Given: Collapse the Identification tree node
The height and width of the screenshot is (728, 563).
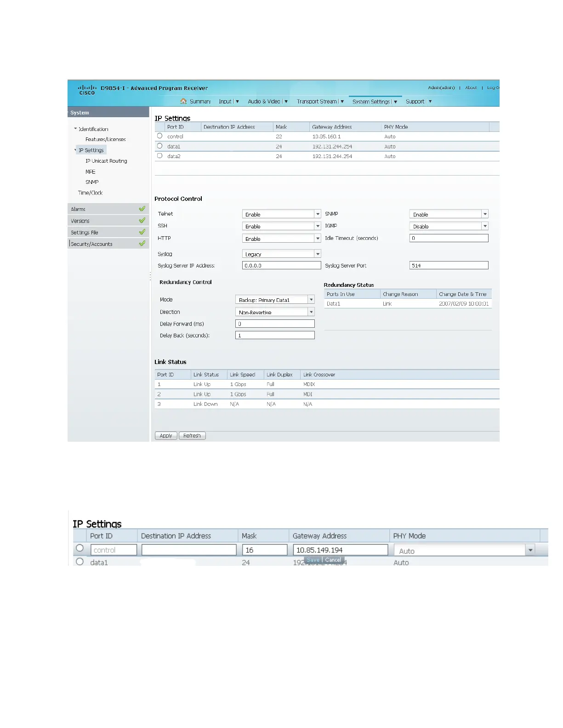Looking at the screenshot, I should tap(75, 129).
